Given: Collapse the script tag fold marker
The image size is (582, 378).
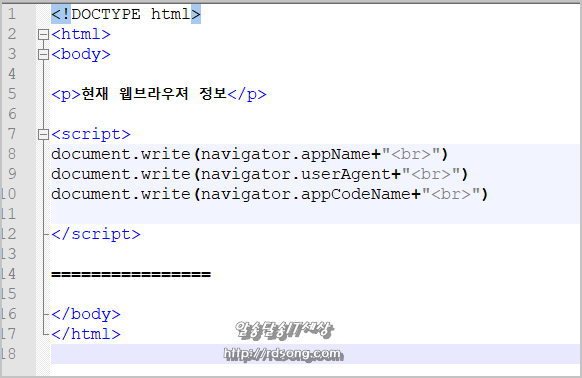Looking at the screenshot, I should point(43,134).
